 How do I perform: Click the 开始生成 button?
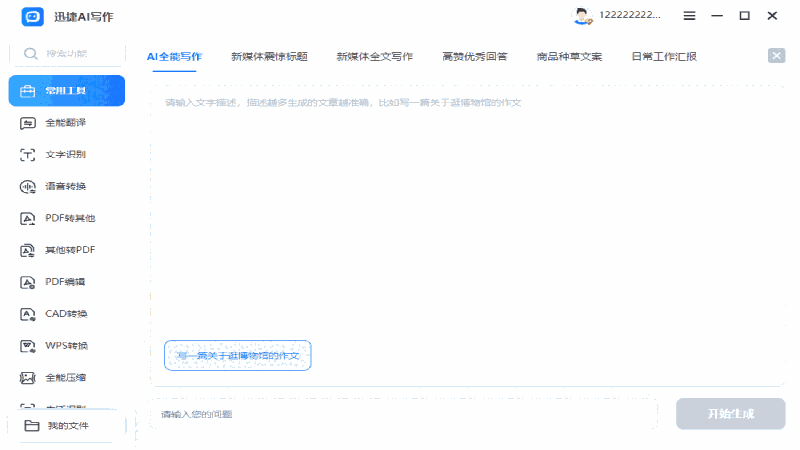pos(731,414)
